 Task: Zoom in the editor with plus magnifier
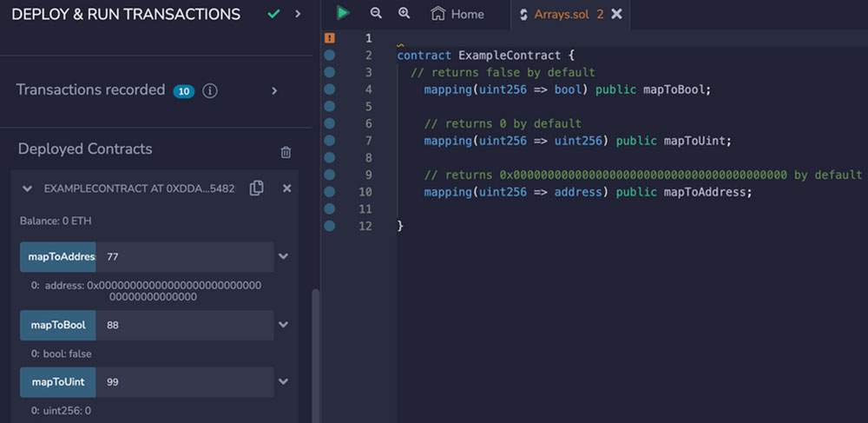pyautogui.click(x=404, y=13)
